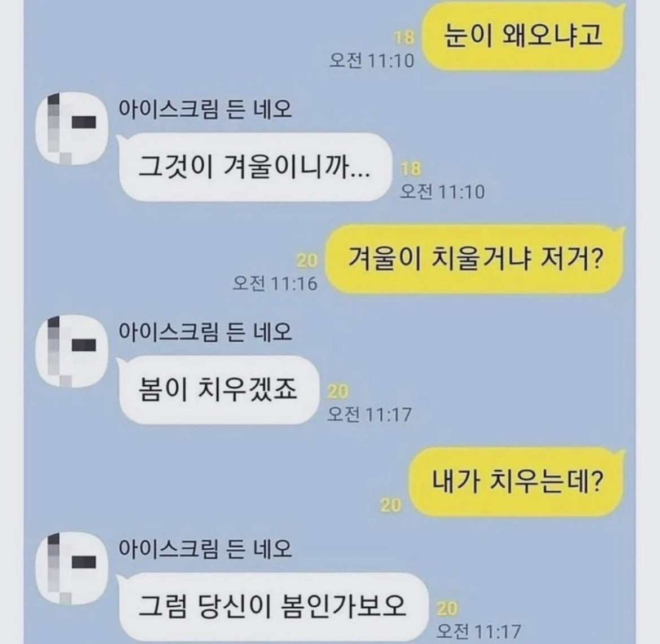
Task: Select the yellow bubble 겨울이 치울거냐 저거?
Action: tap(475, 259)
